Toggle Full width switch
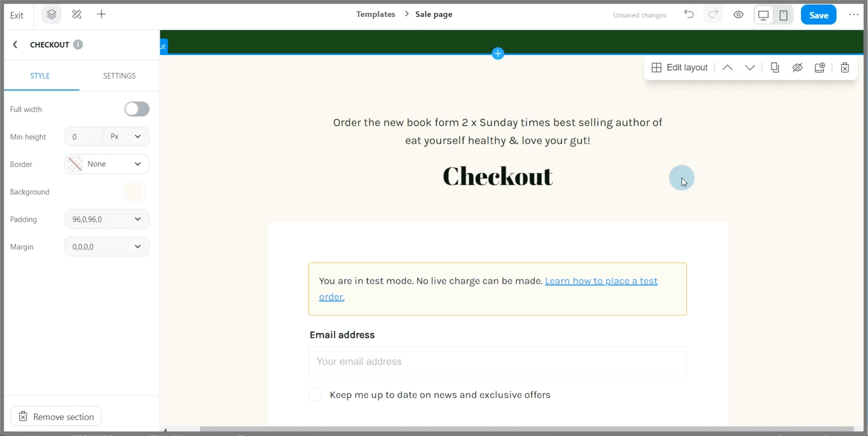This screenshot has height=436, width=868. 137,109
